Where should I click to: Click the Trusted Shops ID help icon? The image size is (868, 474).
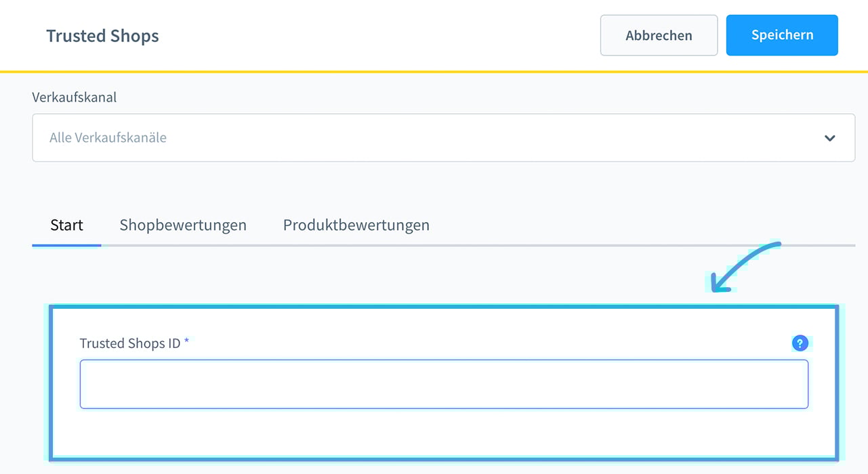[800, 343]
